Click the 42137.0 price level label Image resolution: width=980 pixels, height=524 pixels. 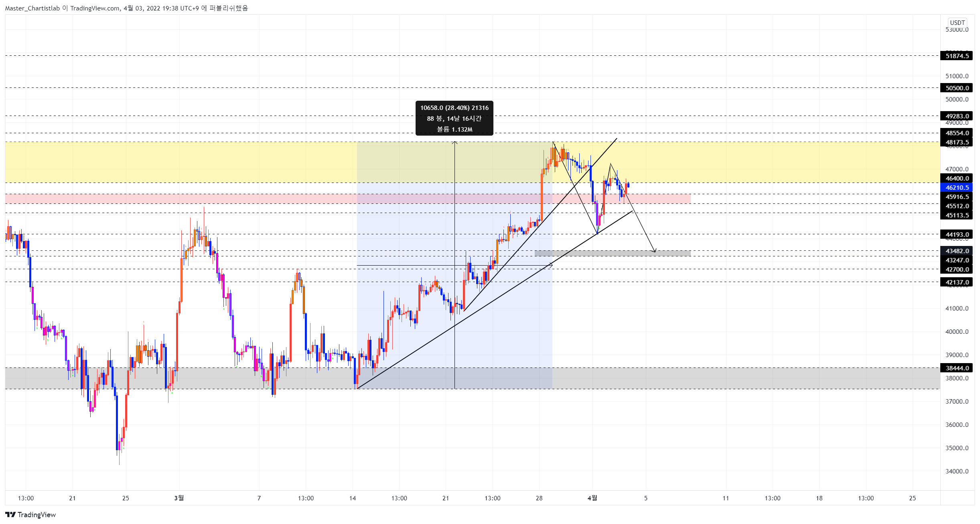pyautogui.click(x=957, y=282)
